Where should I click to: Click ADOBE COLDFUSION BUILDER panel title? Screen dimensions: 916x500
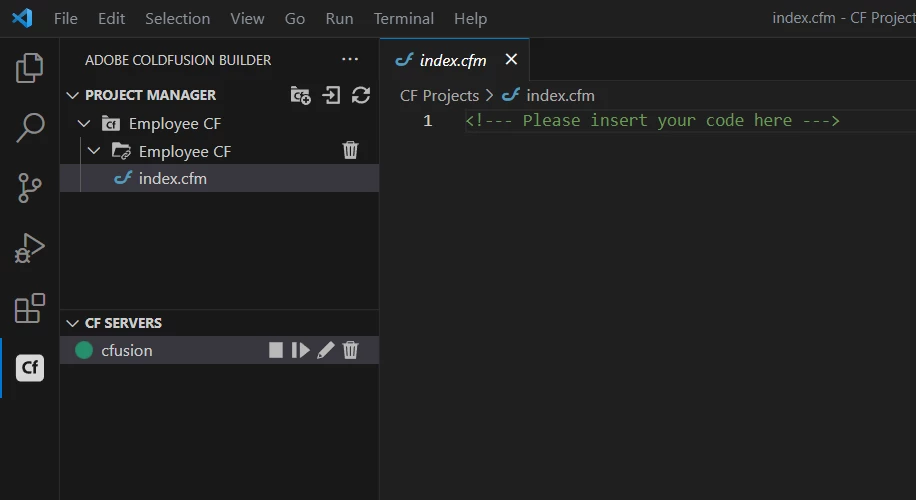pyautogui.click(x=178, y=60)
